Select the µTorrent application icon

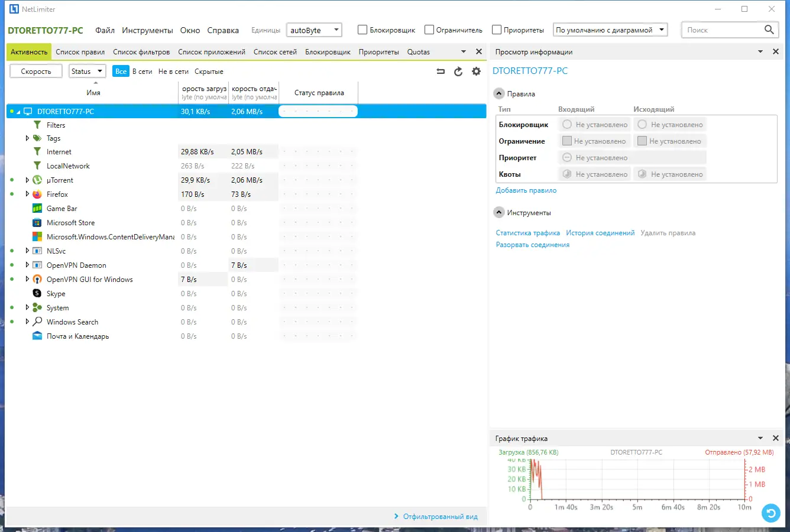(37, 180)
